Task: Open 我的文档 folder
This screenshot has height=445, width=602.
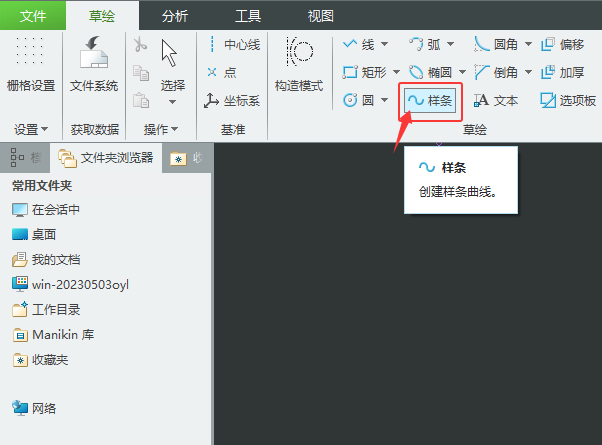Action: coord(46,260)
